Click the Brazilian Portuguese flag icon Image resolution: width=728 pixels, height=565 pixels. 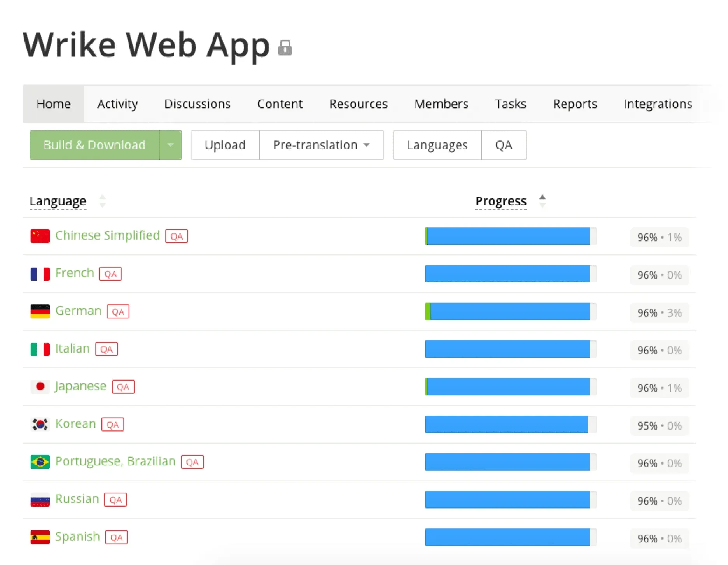pyautogui.click(x=40, y=461)
